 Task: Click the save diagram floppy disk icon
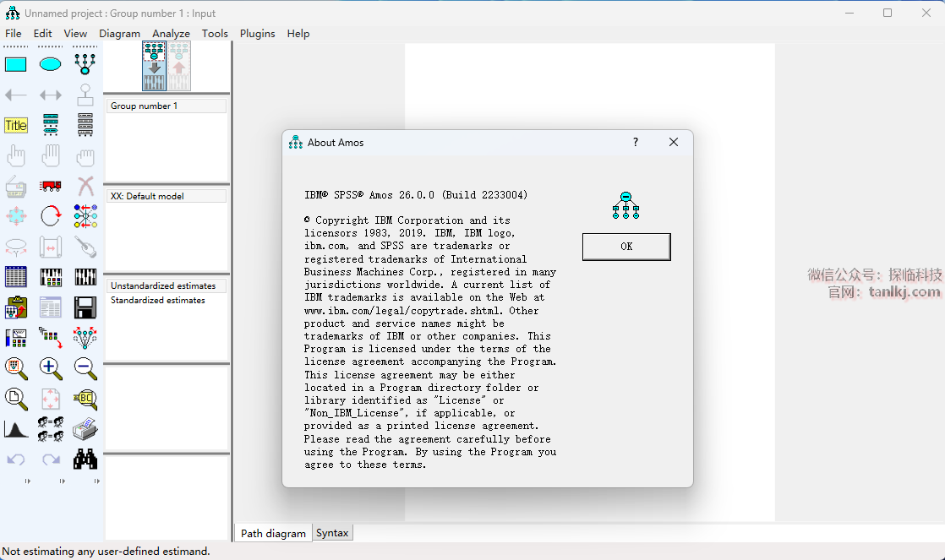pos(85,307)
